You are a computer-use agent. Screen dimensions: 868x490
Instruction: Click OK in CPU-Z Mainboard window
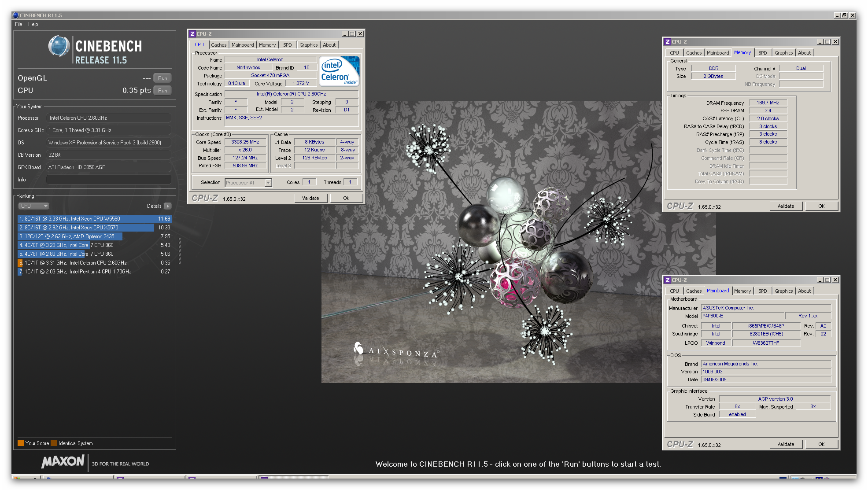[x=821, y=444]
